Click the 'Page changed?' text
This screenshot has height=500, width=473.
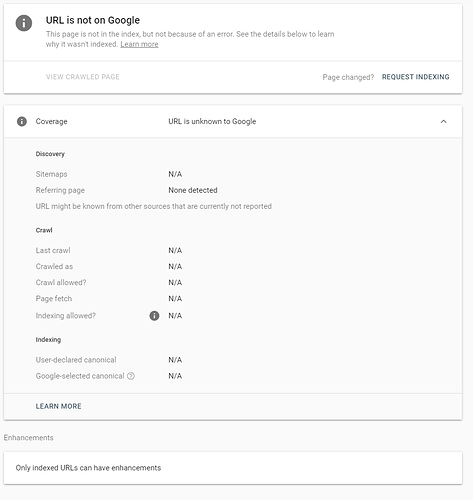point(348,77)
